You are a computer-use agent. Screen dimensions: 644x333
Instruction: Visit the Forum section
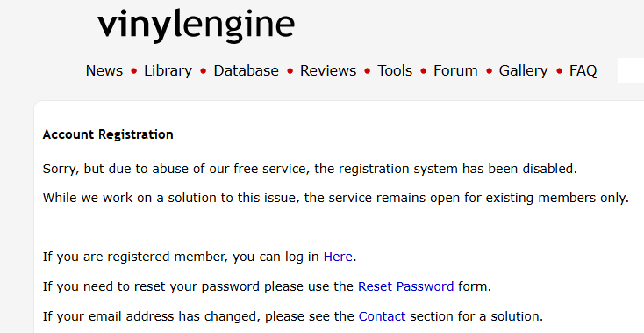click(455, 70)
